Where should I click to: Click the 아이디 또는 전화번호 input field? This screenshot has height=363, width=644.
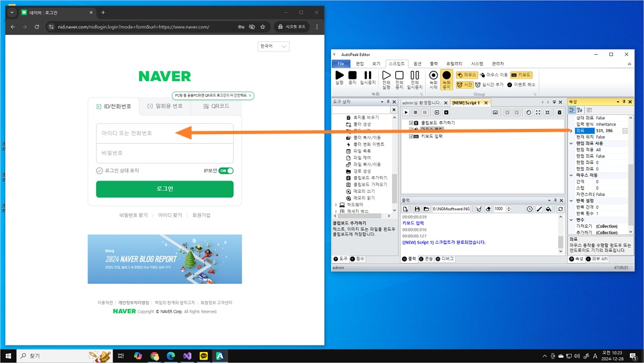(165, 133)
